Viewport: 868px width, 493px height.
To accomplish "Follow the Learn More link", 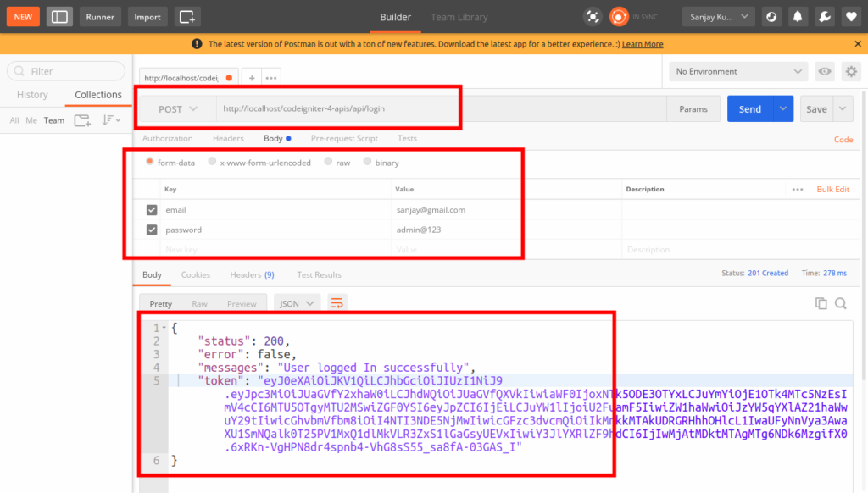I will 643,44.
